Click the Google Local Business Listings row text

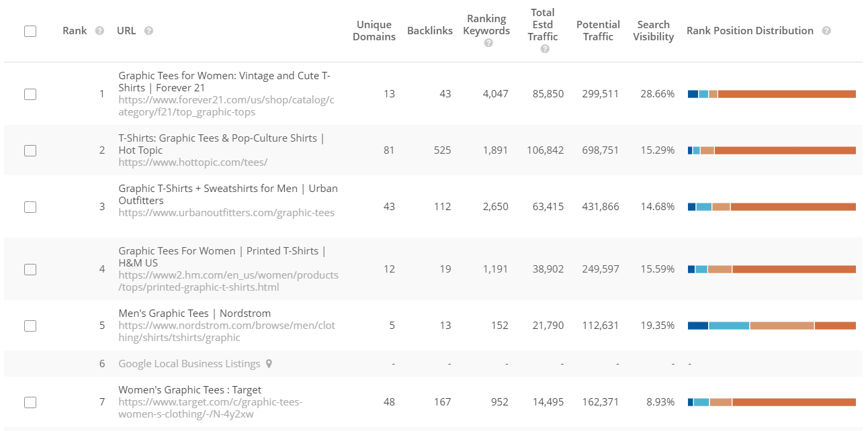pos(189,364)
